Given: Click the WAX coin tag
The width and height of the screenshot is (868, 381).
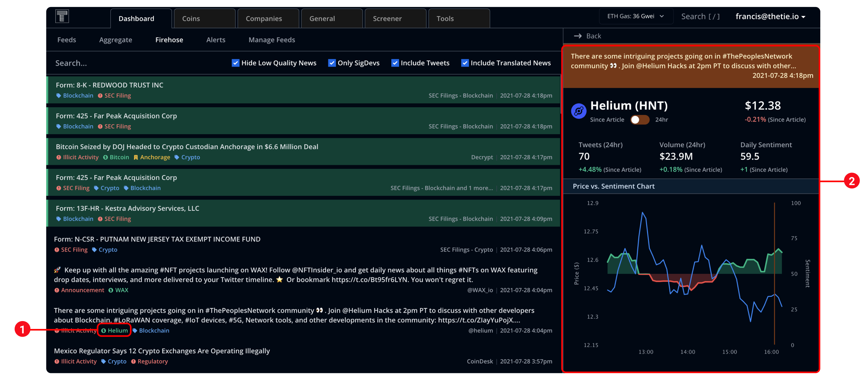Looking at the screenshot, I should coord(118,290).
